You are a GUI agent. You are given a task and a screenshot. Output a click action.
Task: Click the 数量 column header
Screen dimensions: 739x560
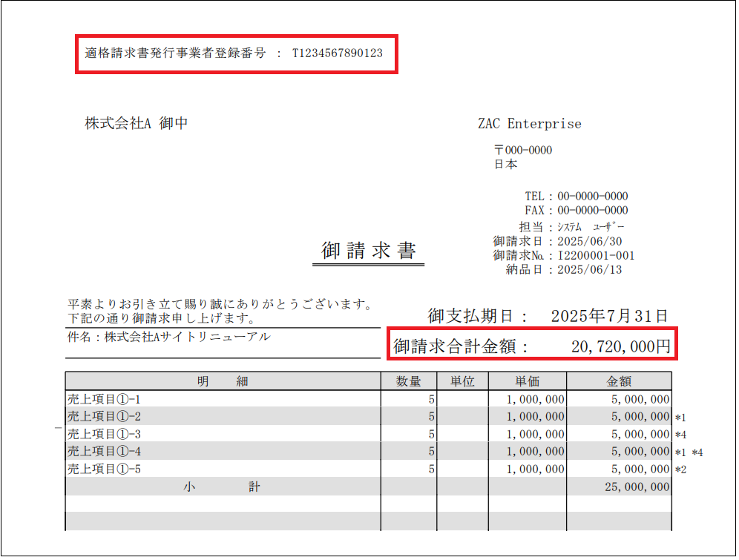coord(408,381)
